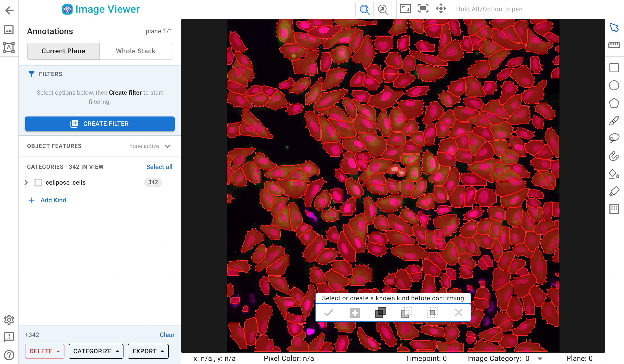This screenshot has width=624, height=364.
Task: Click the 342 count badge
Action: click(153, 182)
